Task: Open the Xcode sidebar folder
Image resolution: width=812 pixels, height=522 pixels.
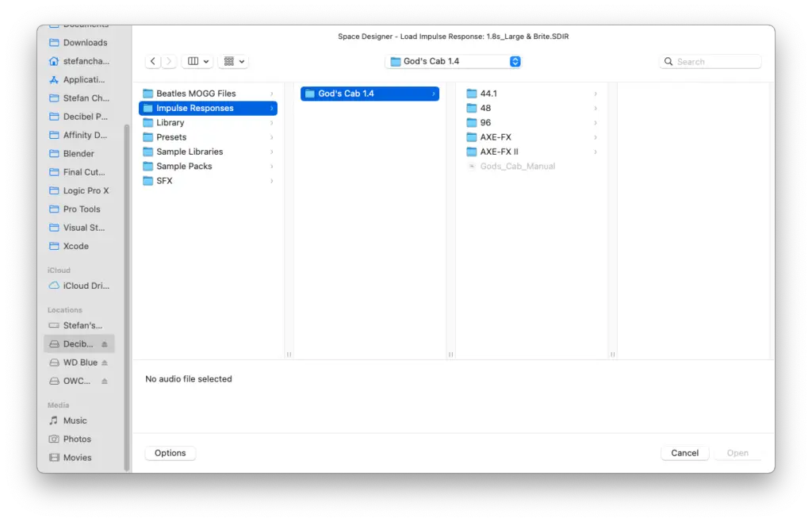Action: coord(79,246)
